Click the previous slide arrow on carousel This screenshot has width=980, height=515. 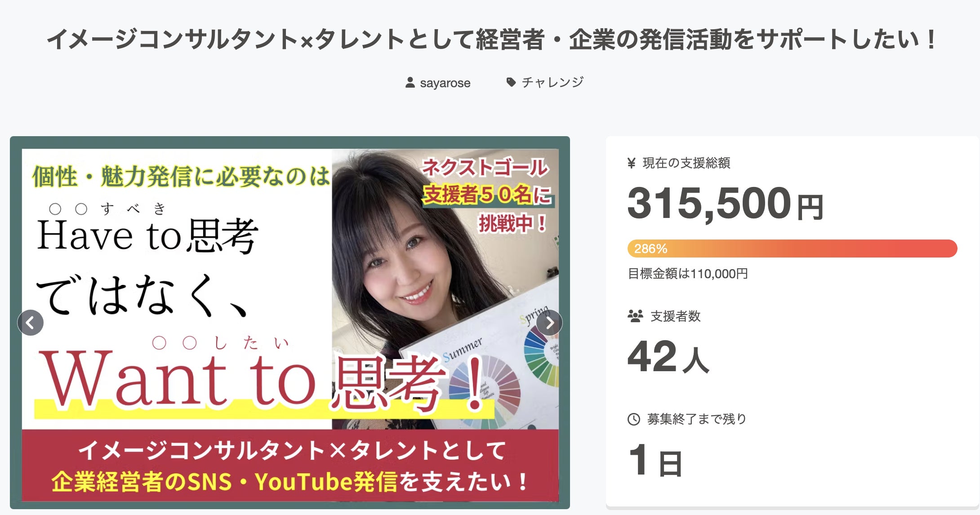click(x=31, y=323)
